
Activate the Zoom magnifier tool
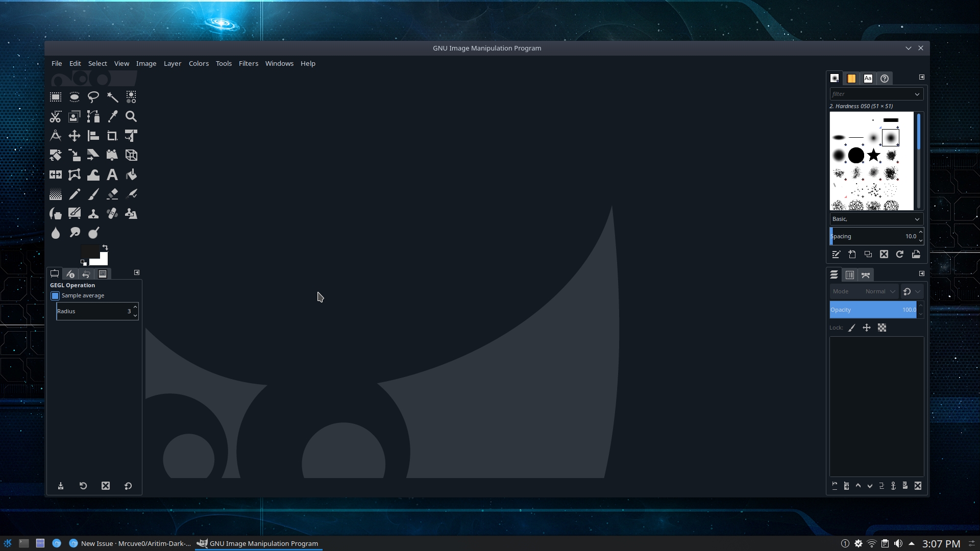click(131, 116)
